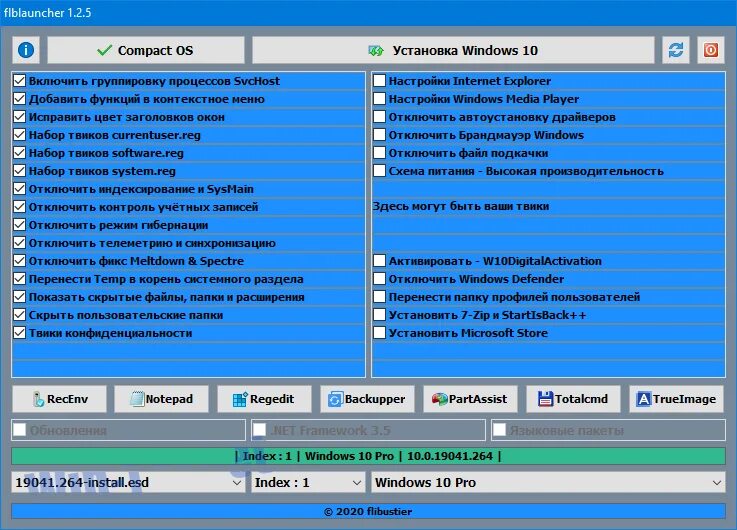Enable Настройки Internet Explorer
Screen dimensions: 737x530
coord(379,80)
